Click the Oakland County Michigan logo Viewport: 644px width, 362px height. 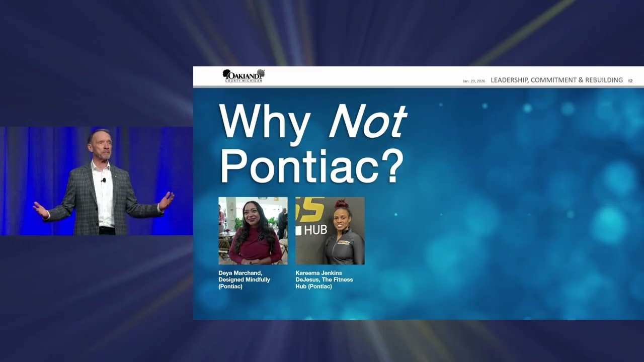click(x=244, y=76)
